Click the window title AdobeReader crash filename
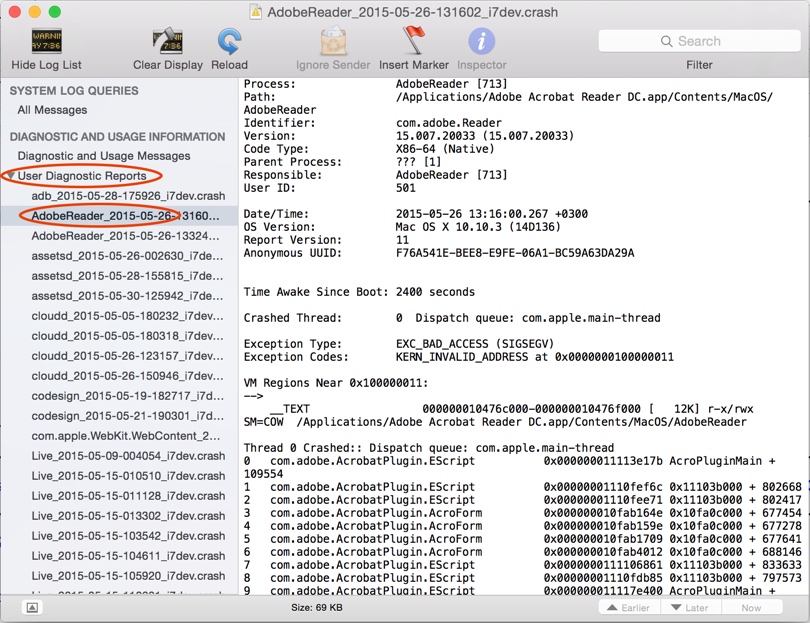Image resolution: width=810 pixels, height=623 pixels. 412,12
